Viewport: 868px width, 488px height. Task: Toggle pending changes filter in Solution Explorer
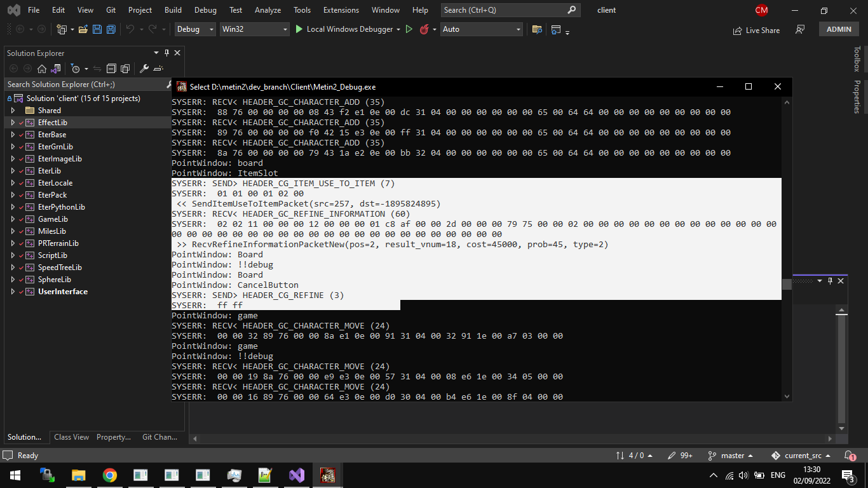click(x=76, y=69)
